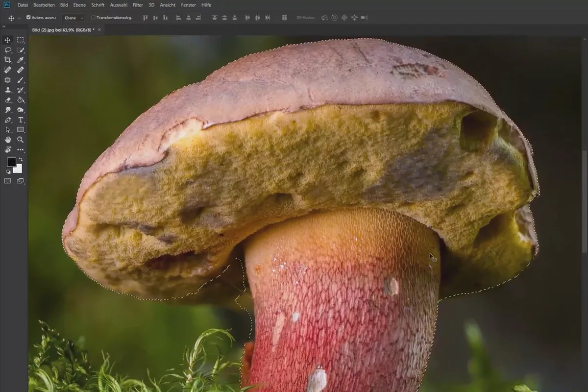The width and height of the screenshot is (588, 392).
Task: Open the Ebene auto-select dropdown
Action: click(x=74, y=18)
